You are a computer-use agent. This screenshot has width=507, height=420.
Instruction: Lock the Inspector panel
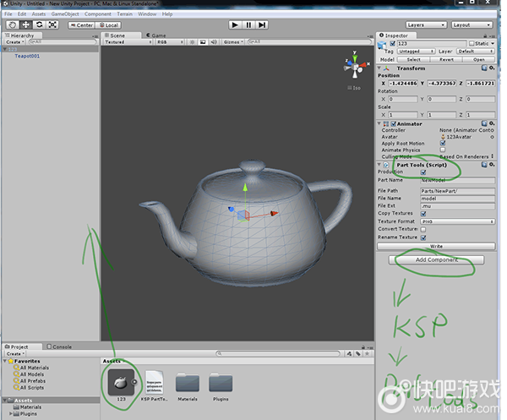tap(485, 35)
